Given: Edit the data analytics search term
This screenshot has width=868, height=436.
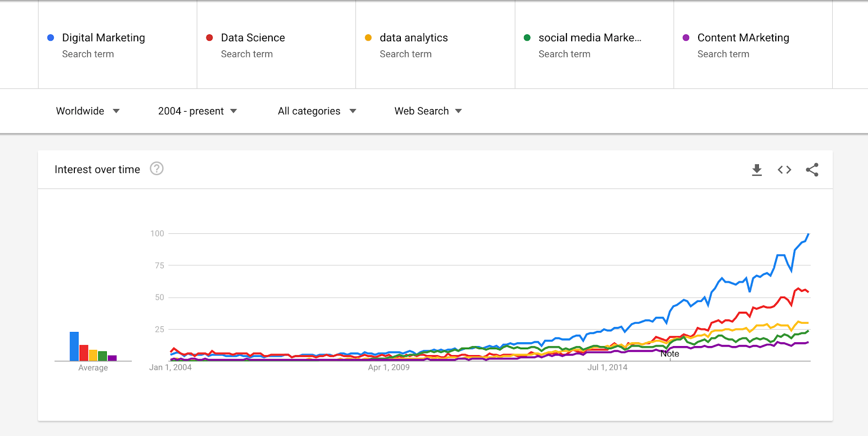Looking at the screenshot, I should 414,38.
